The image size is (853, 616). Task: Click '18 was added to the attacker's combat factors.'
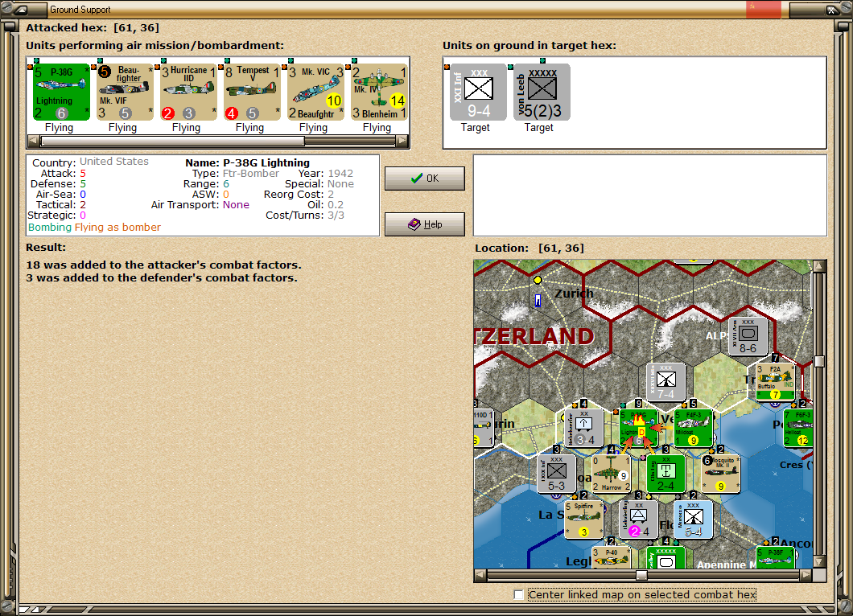click(163, 265)
